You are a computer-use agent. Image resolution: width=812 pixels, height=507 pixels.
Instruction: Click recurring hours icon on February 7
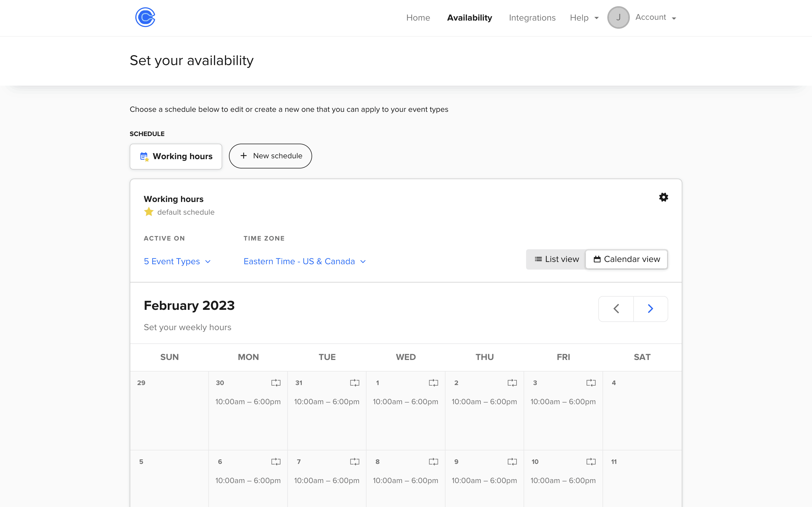(354, 462)
